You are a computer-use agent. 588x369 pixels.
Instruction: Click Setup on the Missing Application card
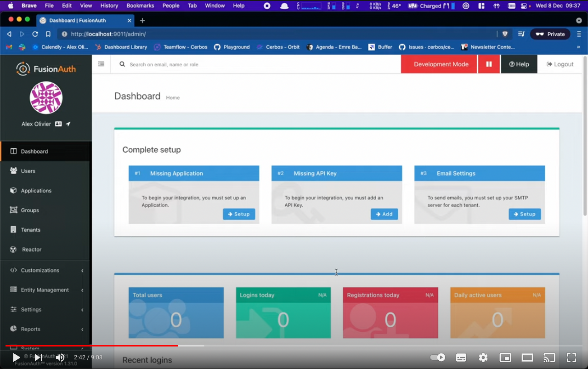[239, 214]
